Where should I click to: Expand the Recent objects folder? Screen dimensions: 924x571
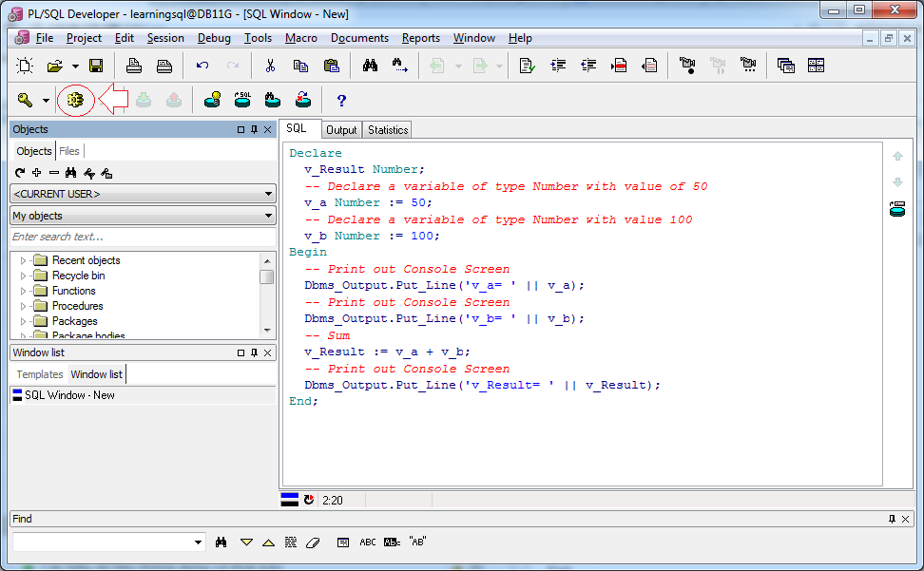23,260
